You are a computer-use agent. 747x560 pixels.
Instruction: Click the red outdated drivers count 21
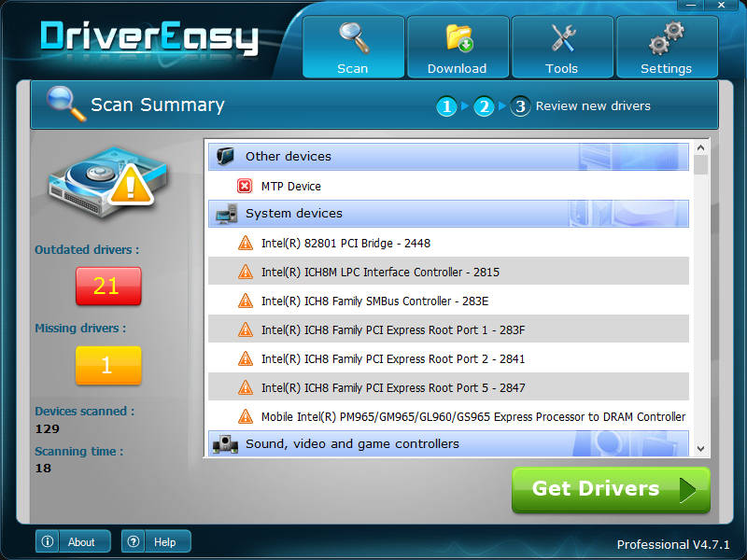108,287
